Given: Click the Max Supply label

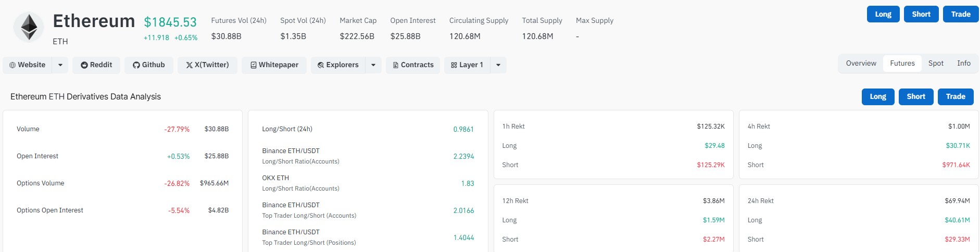Looking at the screenshot, I should pos(595,21).
